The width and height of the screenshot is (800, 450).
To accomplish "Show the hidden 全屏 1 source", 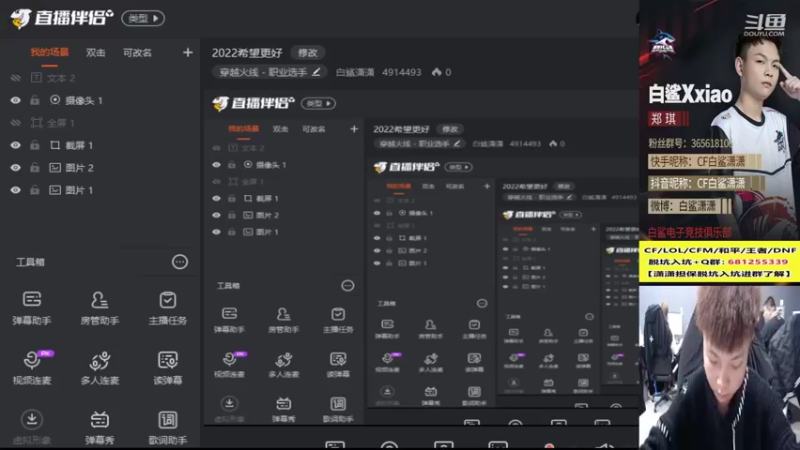I will (x=15, y=122).
